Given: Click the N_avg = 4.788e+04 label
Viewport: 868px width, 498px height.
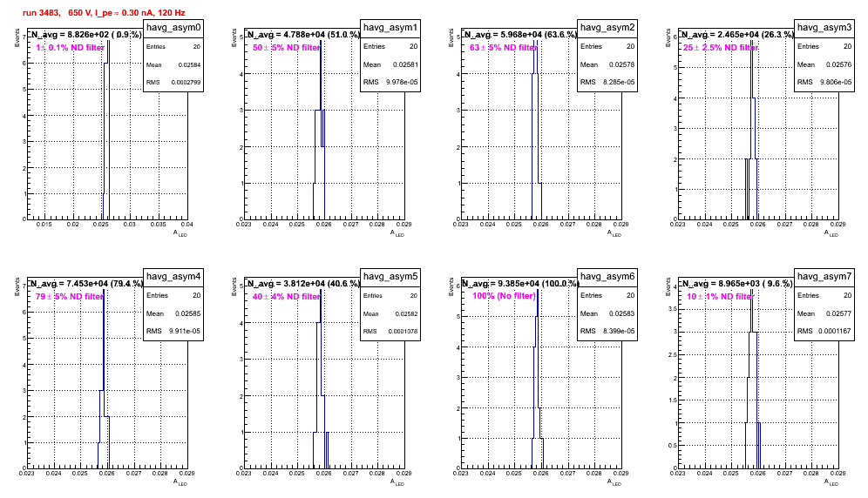Looking at the screenshot, I should click(303, 34).
